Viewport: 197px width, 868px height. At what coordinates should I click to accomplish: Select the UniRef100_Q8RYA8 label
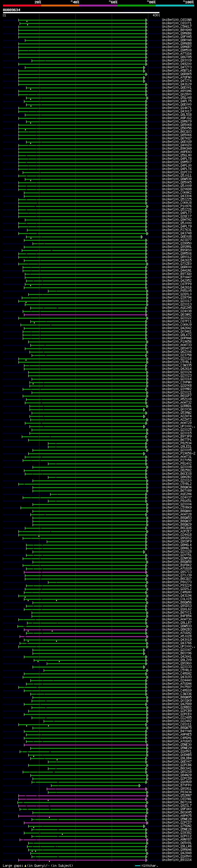pos(176,40)
